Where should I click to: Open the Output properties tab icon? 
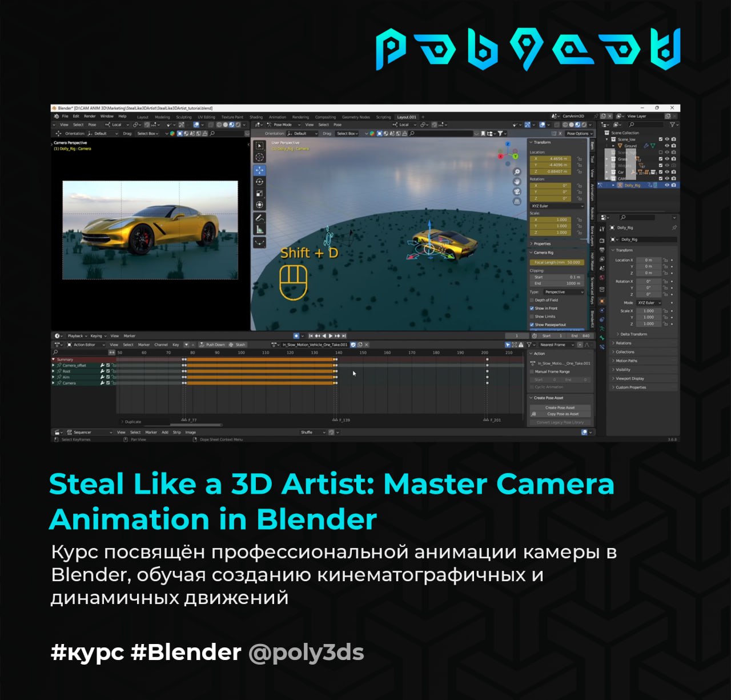[x=602, y=250]
